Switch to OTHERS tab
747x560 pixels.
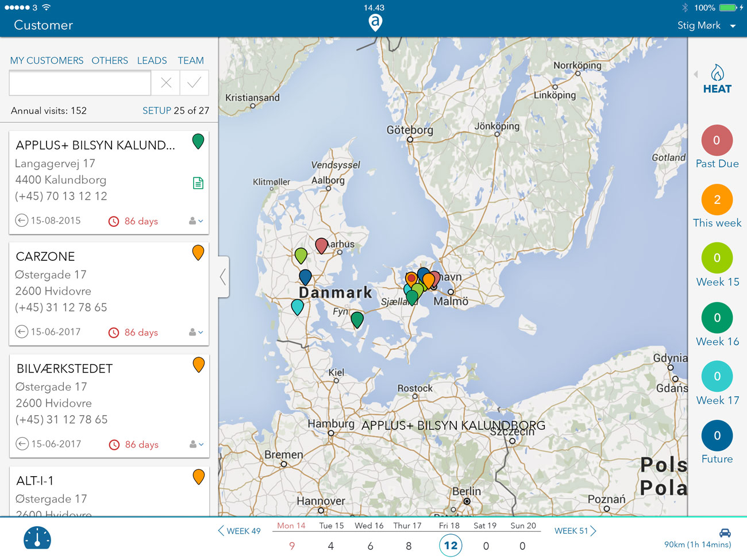[110, 60]
